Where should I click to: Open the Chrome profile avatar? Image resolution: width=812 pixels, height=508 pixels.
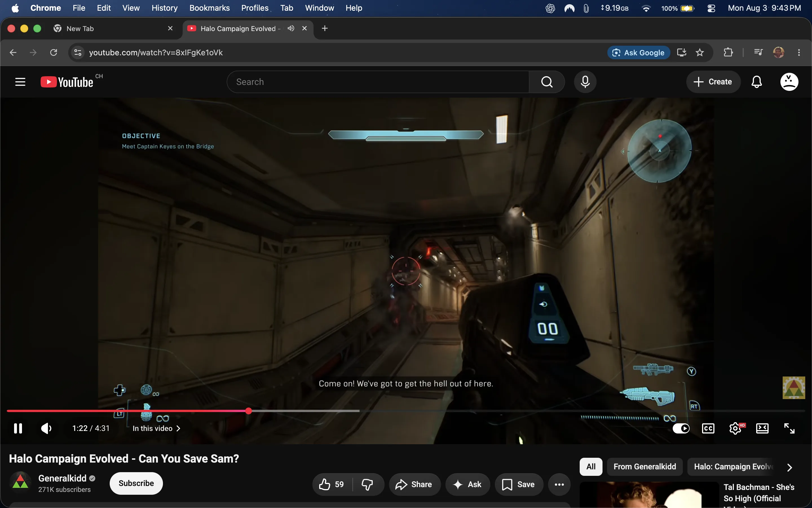(778, 52)
